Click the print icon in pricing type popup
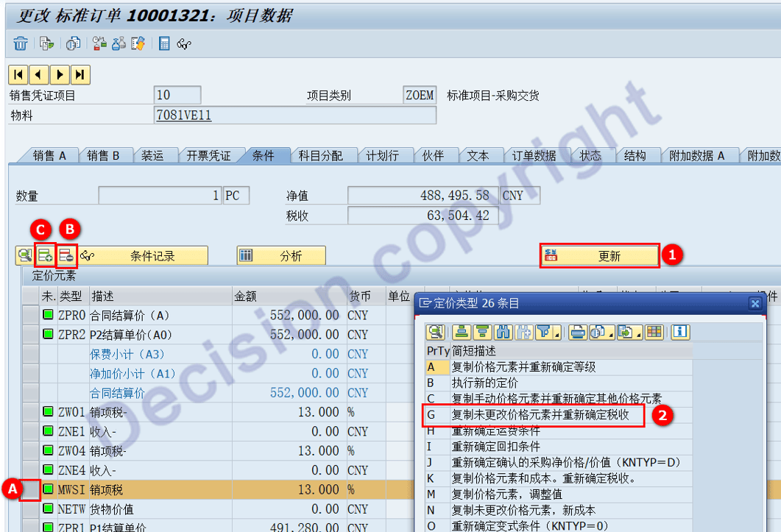This screenshot has width=781, height=532. coord(578,332)
